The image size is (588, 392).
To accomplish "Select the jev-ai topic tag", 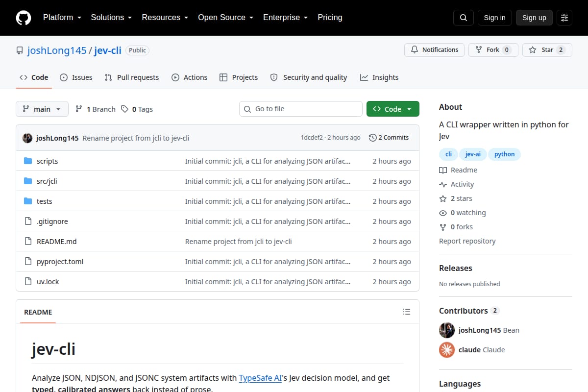I will (473, 154).
